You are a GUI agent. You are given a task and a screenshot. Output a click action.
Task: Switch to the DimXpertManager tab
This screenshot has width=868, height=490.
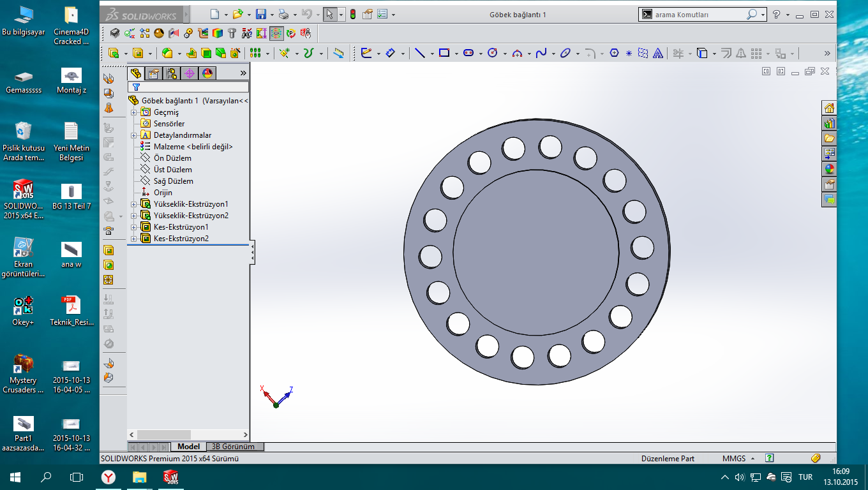pyautogui.click(x=190, y=73)
